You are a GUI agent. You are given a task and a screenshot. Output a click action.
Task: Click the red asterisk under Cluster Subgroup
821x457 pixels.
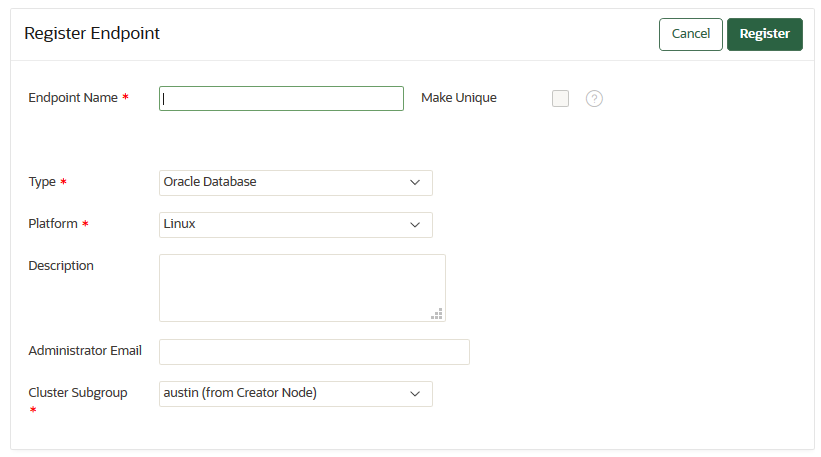(32, 411)
